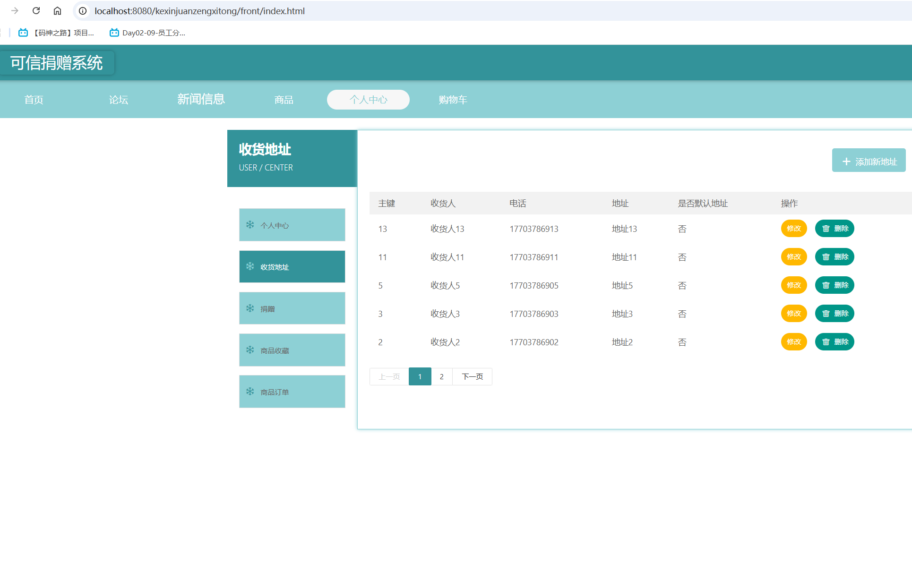
Task: Click the snowflake icon beside 商品收藏 sidebar item
Action: (x=250, y=350)
